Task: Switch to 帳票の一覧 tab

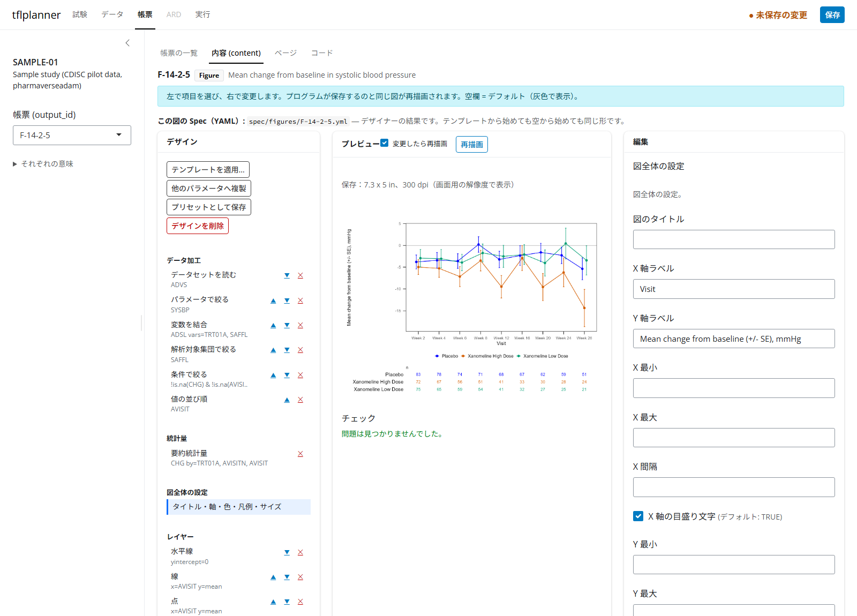Action: (x=179, y=53)
